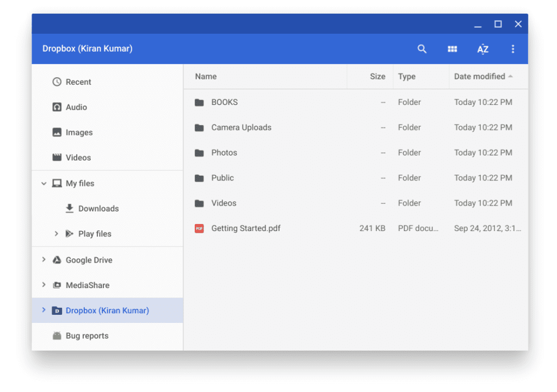Click the Videos clapperboard icon in sidebar

pyautogui.click(x=57, y=157)
